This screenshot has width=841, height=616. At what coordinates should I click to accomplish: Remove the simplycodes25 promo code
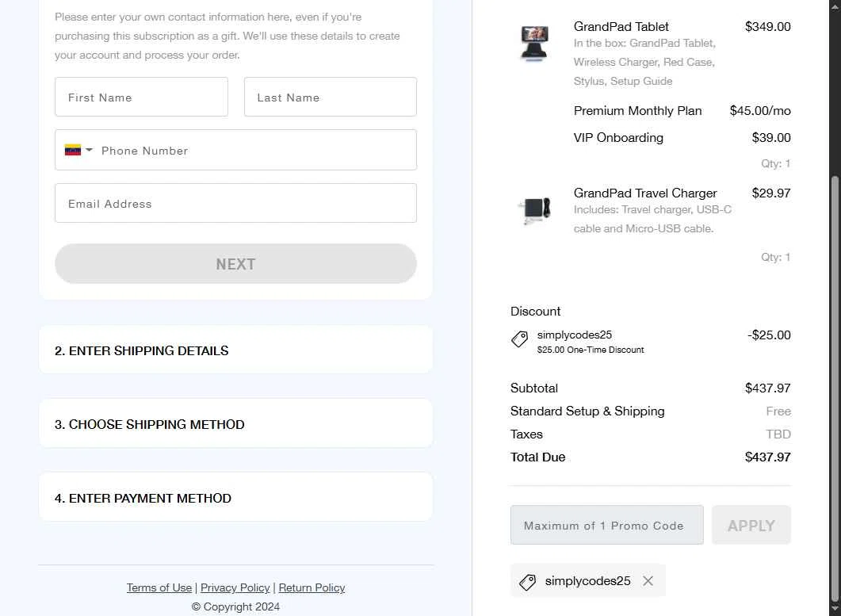click(648, 580)
